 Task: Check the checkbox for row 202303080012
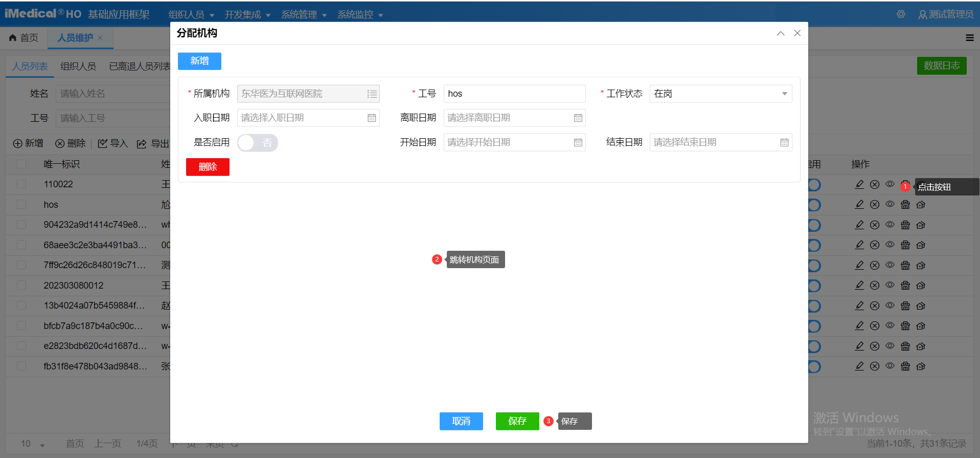click(x=21, y=286)
